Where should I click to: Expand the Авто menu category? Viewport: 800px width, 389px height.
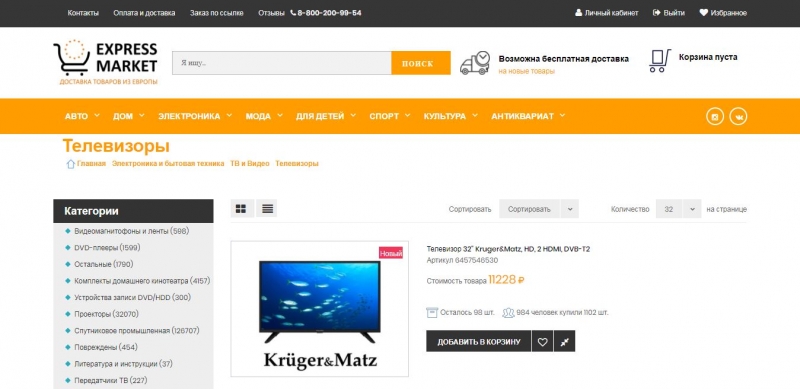pos(82,116)
